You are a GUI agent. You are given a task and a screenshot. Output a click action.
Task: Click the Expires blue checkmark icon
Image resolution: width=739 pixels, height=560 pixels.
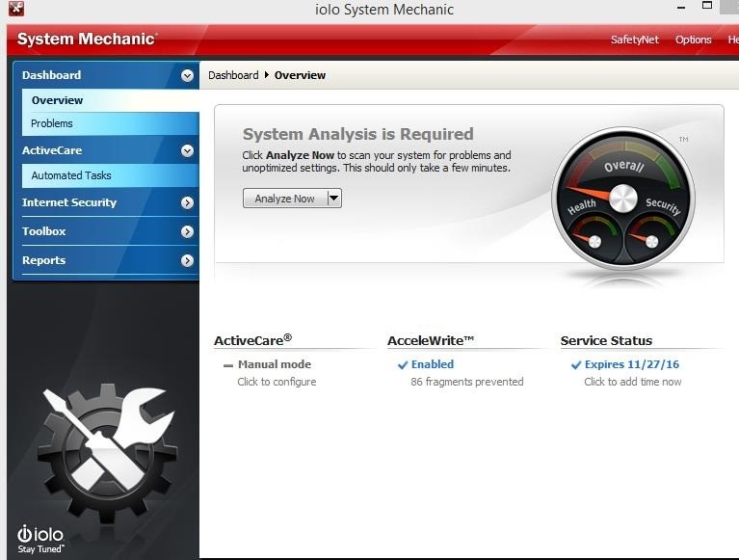click(576, 365)
